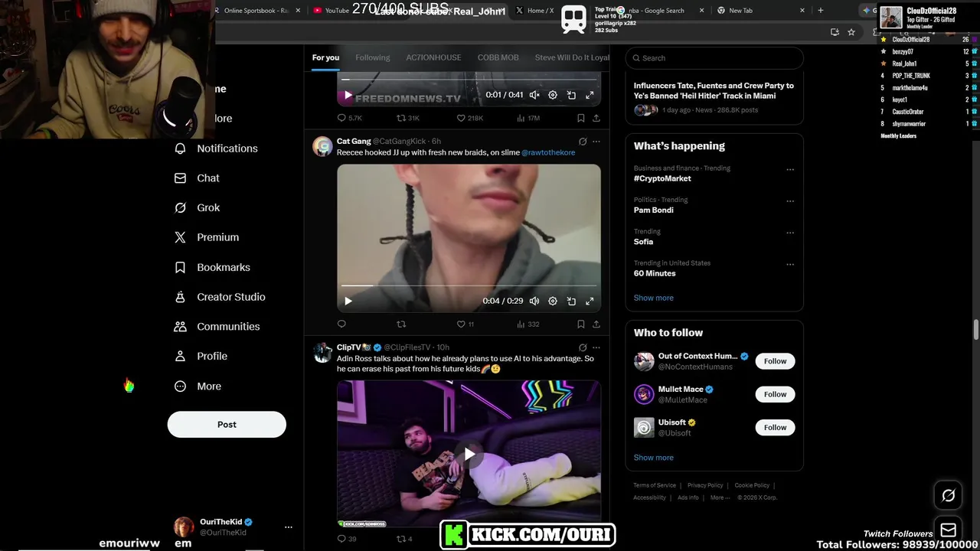Switch to the Steve Will Do It Loyal tab
The image size is (980, 551).
[572, 57]
